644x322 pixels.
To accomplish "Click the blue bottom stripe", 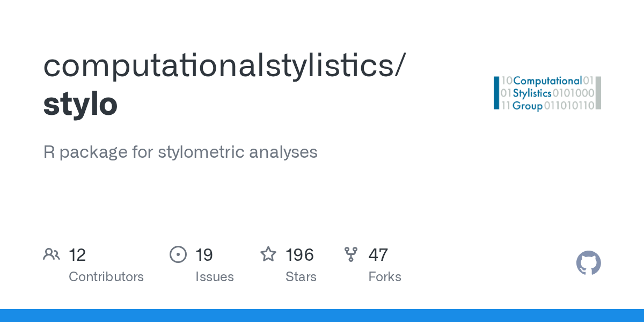I will tap(322, 316).
